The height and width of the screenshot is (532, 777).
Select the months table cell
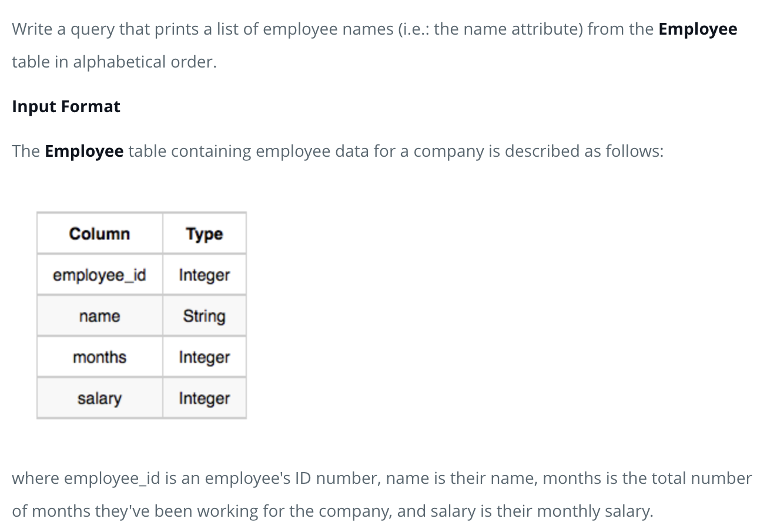click(x=99, y=357)
